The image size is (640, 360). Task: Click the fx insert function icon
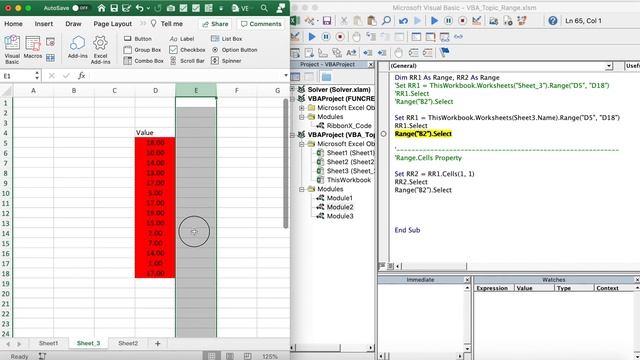click(82, 76)
